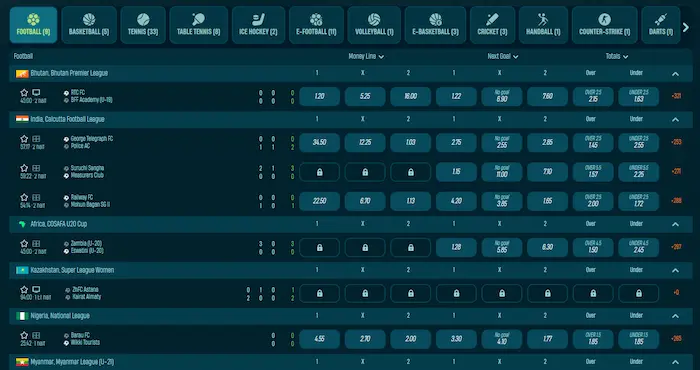
Task: Open live stream icon for RTC FC
Action: [x=36, y=93]
